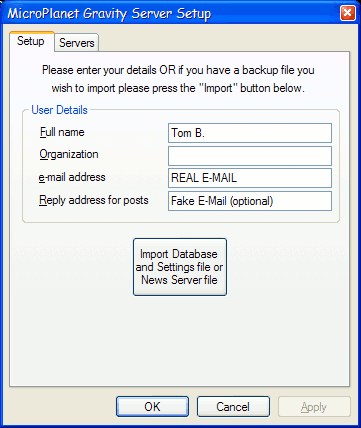Click the "User Details" group heading
This screenshot has height=428, width=361.
click(x=59, y=110)
